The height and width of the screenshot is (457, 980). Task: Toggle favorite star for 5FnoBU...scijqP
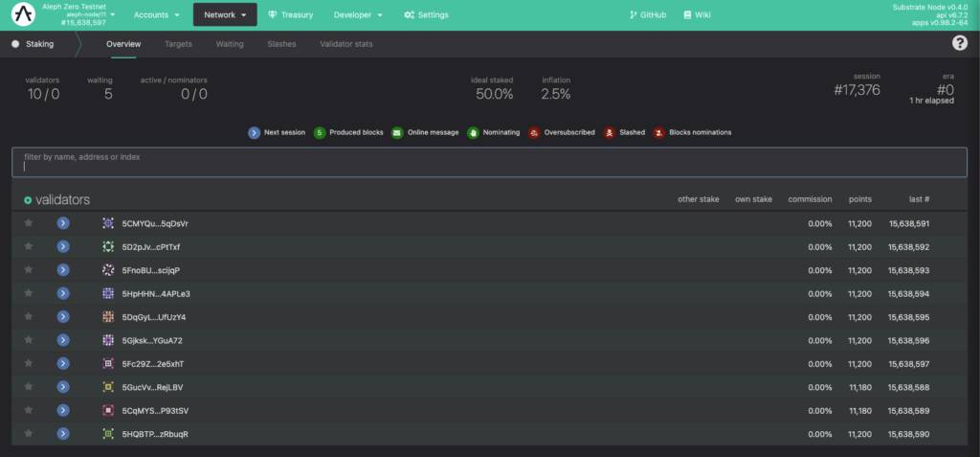click(x=28, y=270)
